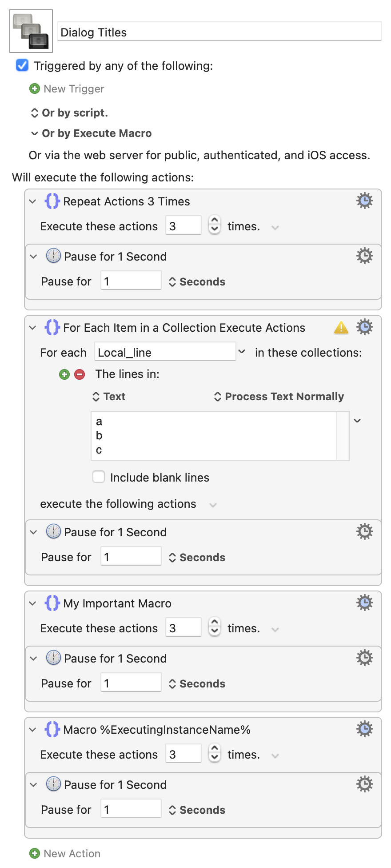Open gear menu for For Each Item action
The image size is (391, 868).
click(x=364, y=327)
